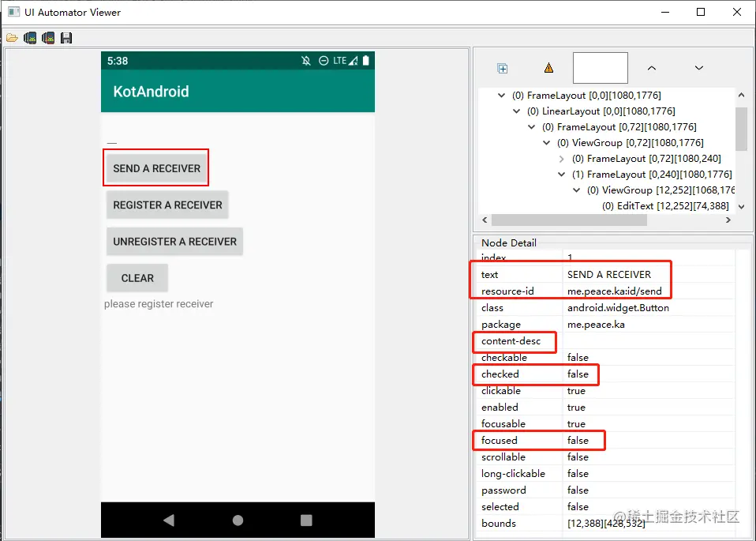Click the focused property row

coord(606,440)
